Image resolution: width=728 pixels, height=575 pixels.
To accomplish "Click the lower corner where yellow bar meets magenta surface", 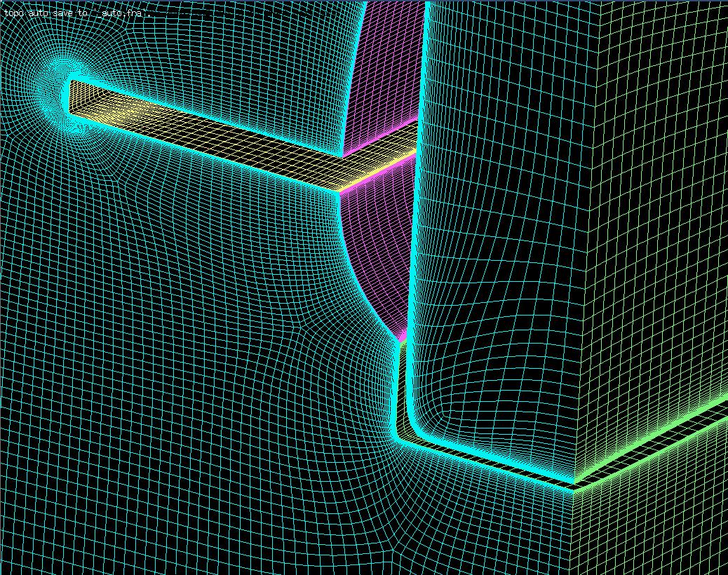I will (x=340, y=191).
